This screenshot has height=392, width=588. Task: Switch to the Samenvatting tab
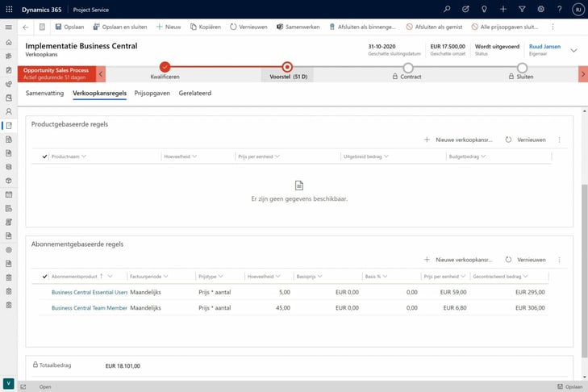click(44, 93)
